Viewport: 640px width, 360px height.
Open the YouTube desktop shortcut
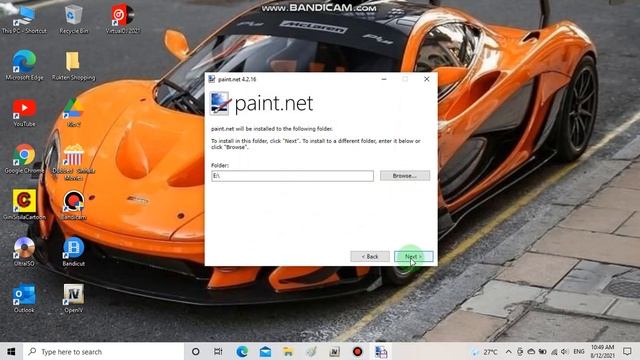pyautogui.click(x=24, y=113)
